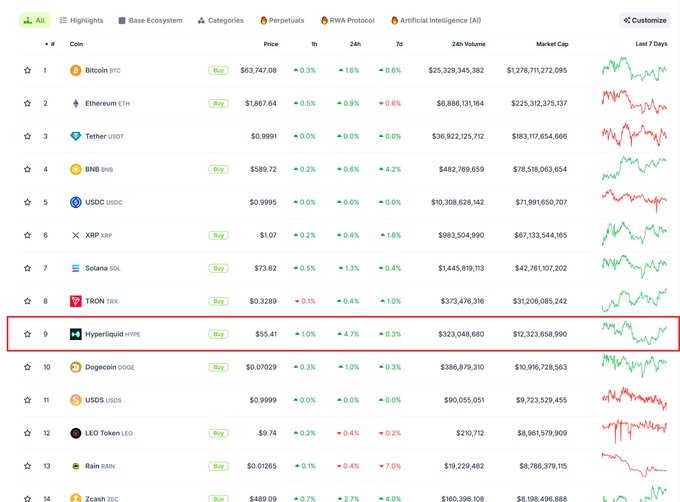The height and width of the screenshot is (502, 680).
Task: Sort table by Coin header
Action: tap(76, 44)
